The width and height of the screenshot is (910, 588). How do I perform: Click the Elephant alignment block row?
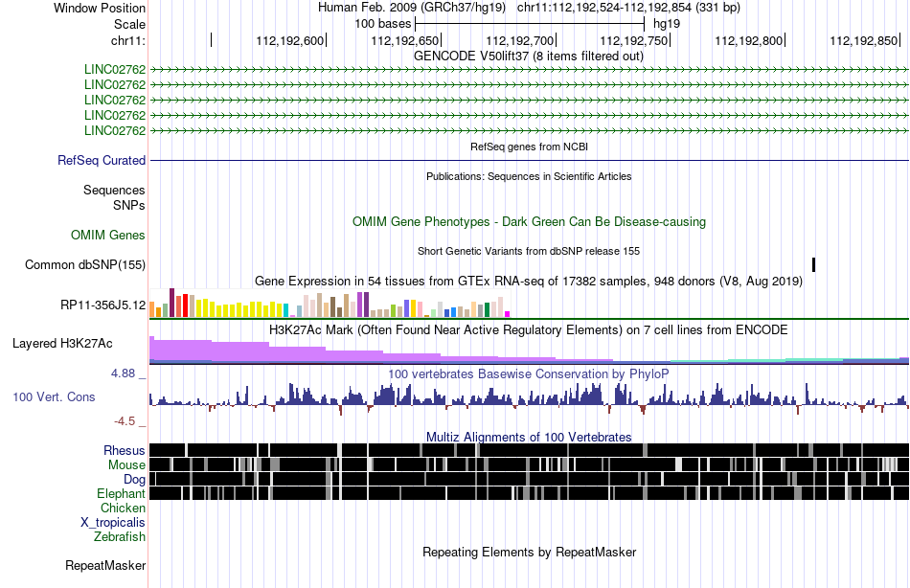point(530,493)
